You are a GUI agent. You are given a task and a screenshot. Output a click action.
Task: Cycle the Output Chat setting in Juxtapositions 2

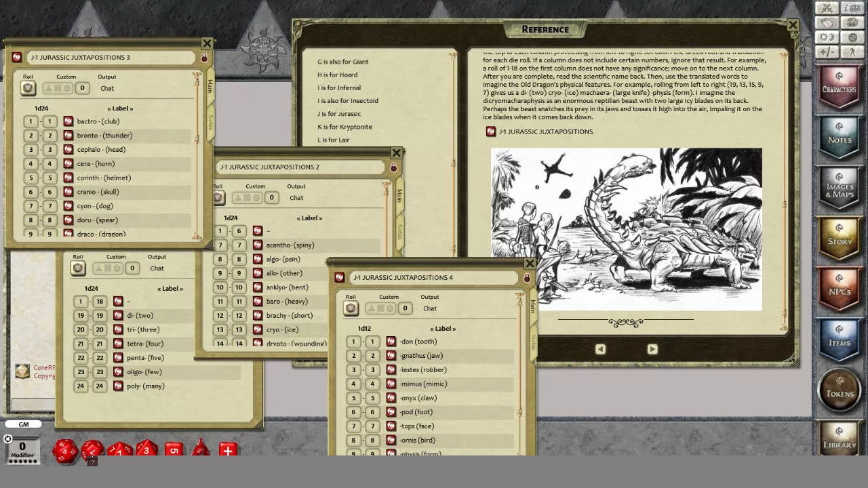(296, 198)
